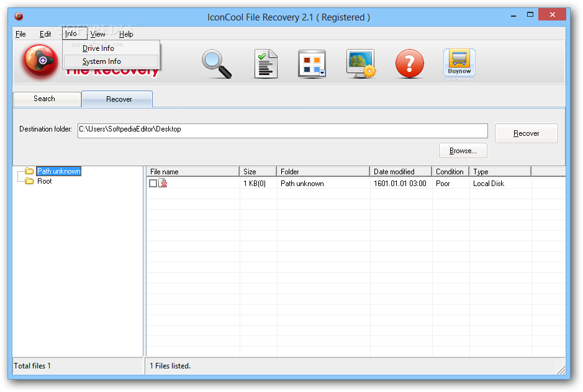Click the Root folder icon in tree
Screen dimensions: 583x392
(29, 181)
